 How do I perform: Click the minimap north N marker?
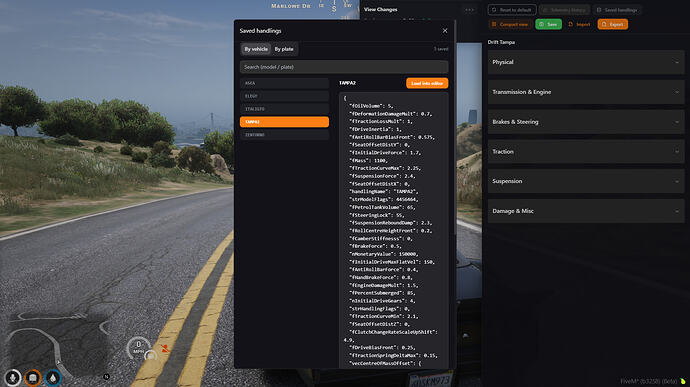click(x=106, y=376)
